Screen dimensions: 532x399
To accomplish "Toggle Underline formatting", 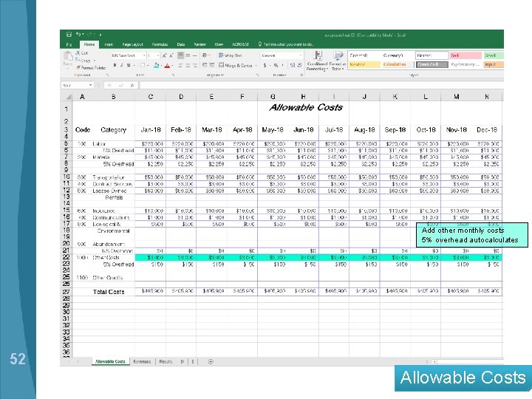I will 129,65.
